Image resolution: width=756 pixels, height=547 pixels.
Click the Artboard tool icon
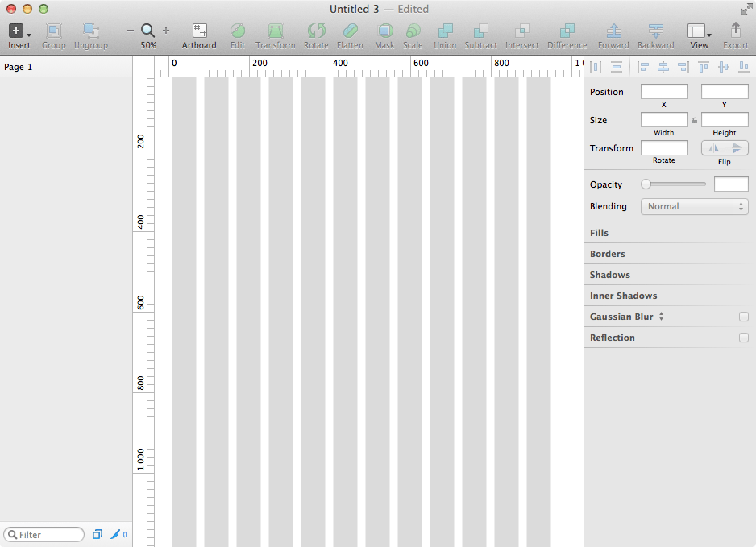[x=199, y=31]
